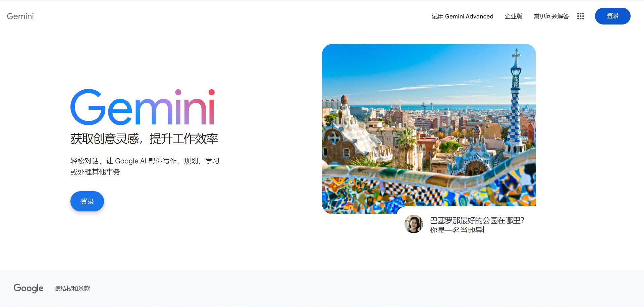Click the large colorful Gemini wordmark
The height and width of the screenshot is (307, 644).
[143, 107]
